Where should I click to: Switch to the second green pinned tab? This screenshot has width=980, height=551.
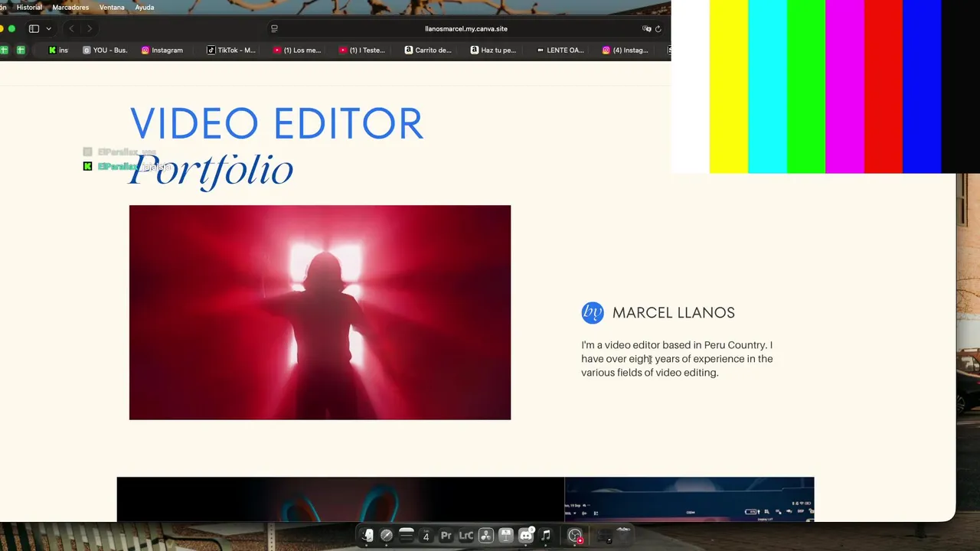click(x=21, y=51)
